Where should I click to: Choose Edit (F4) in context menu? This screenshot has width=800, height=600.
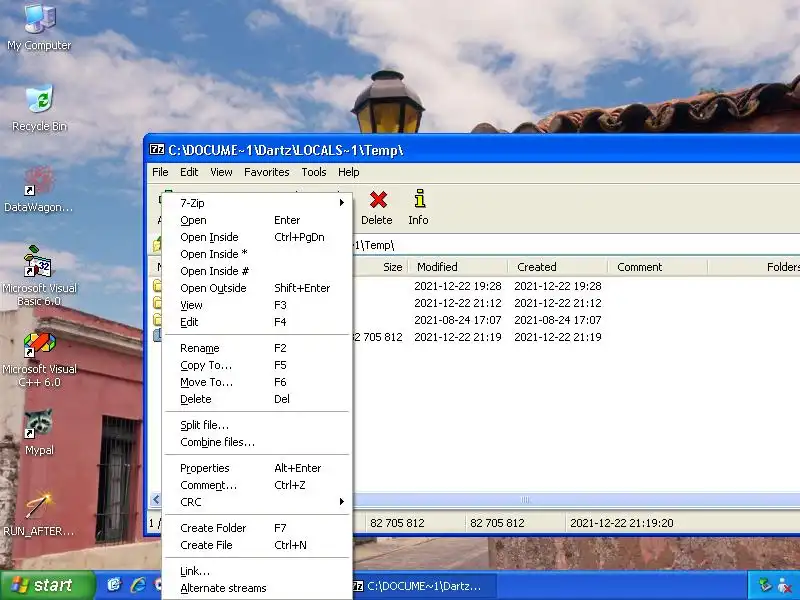[257, 322]
